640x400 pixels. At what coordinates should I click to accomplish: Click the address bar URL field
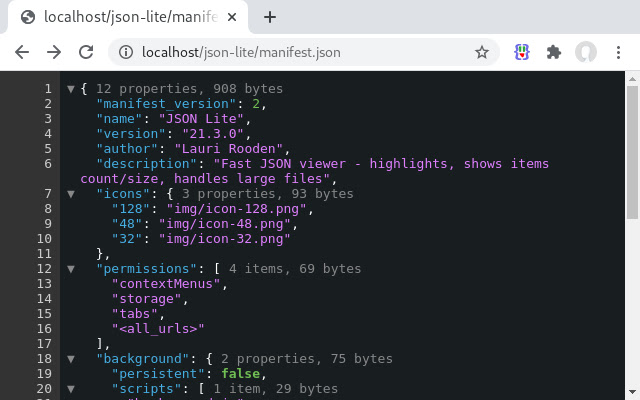click(x=300, y=52)
